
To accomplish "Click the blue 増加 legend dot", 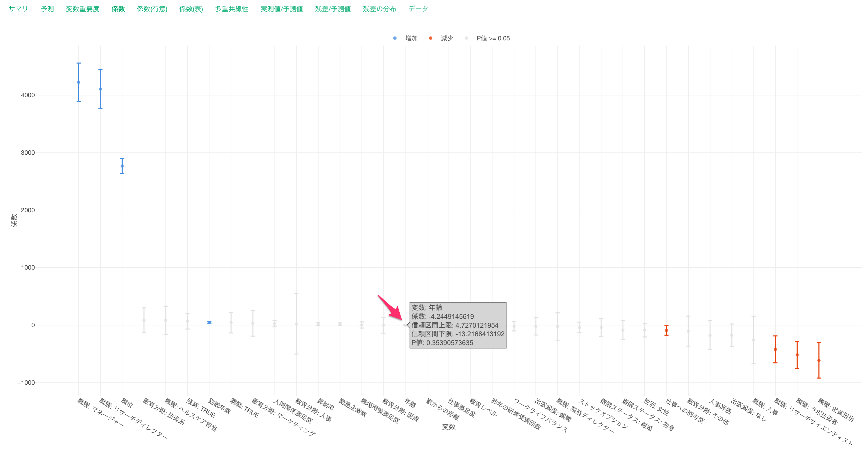I will coord(395,38).
